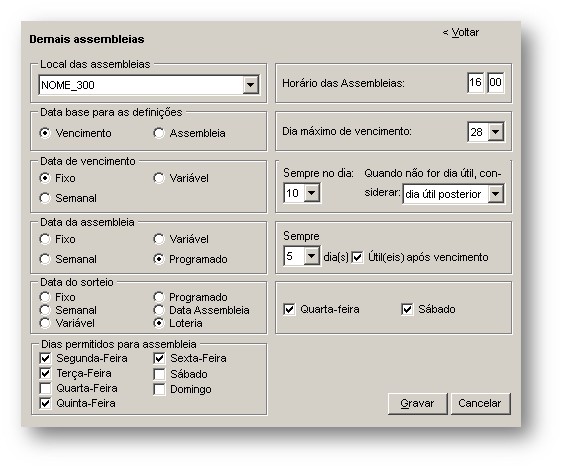Toggle the Útil(eis) após vencimento checkbox
The height and width of the screenshot is (469, 563).
point(357,257)
